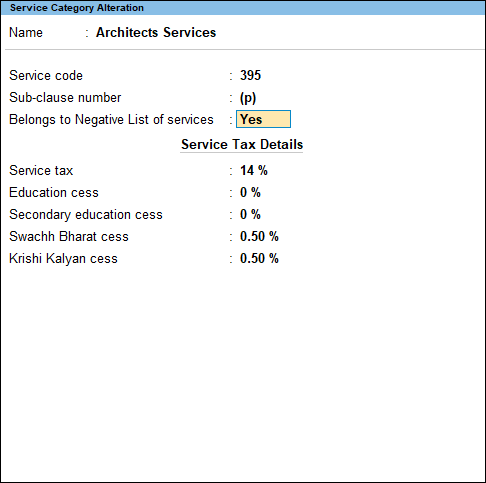486x483 pixels.
Task: Click the Swachh Bharat cess label
Action: click(x=69, y=236)
